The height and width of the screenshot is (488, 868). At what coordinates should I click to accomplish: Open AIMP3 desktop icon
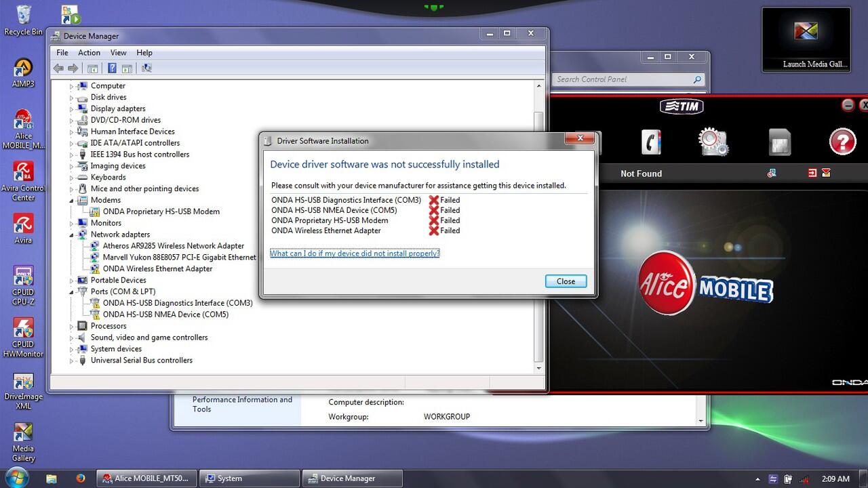point(23,73)
